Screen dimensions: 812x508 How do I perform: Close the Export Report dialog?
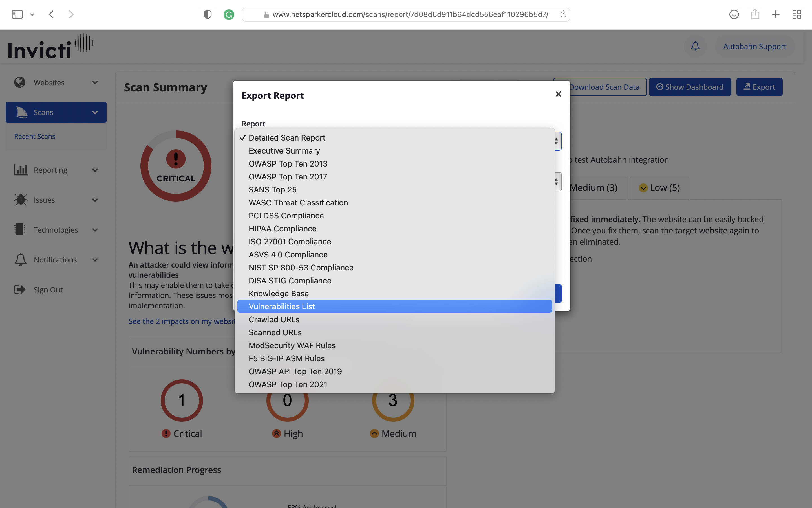click(x=558, y=94)
